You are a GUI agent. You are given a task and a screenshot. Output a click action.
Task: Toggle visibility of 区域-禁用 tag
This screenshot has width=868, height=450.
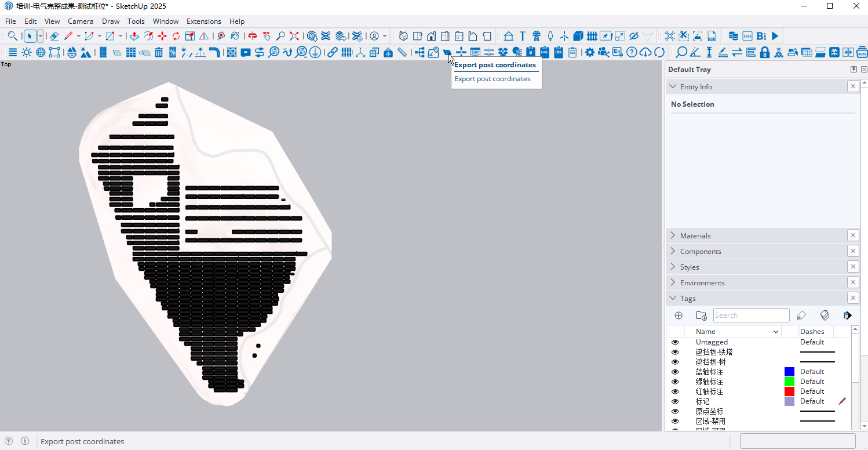click(675, 421)
